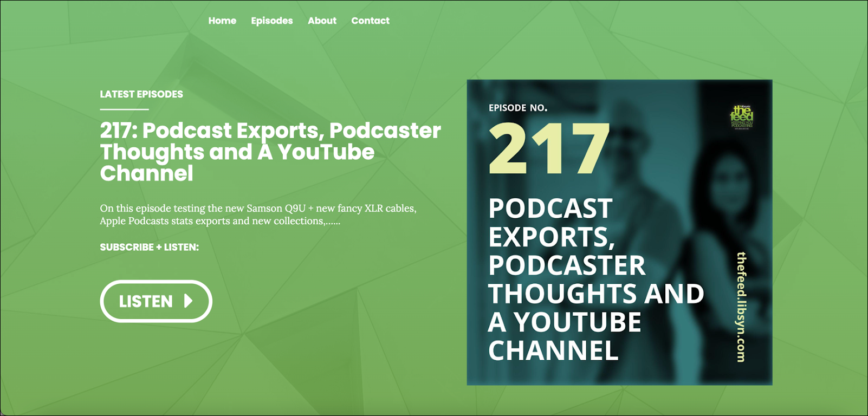Go to the Episodes page
This screenshot has width=868, height=416.
coord(271,21)
